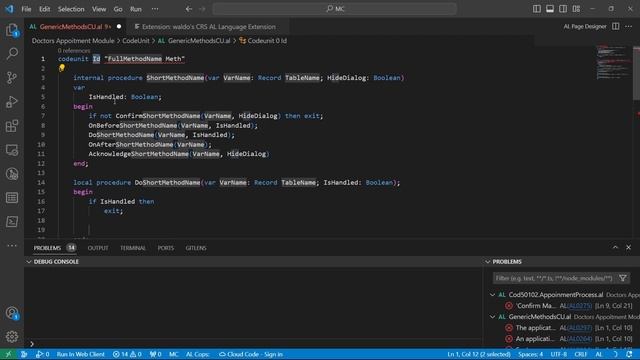Screen dimensions: 640x360
Task: Open the Accounts menu
Action: tap(12, 313)
